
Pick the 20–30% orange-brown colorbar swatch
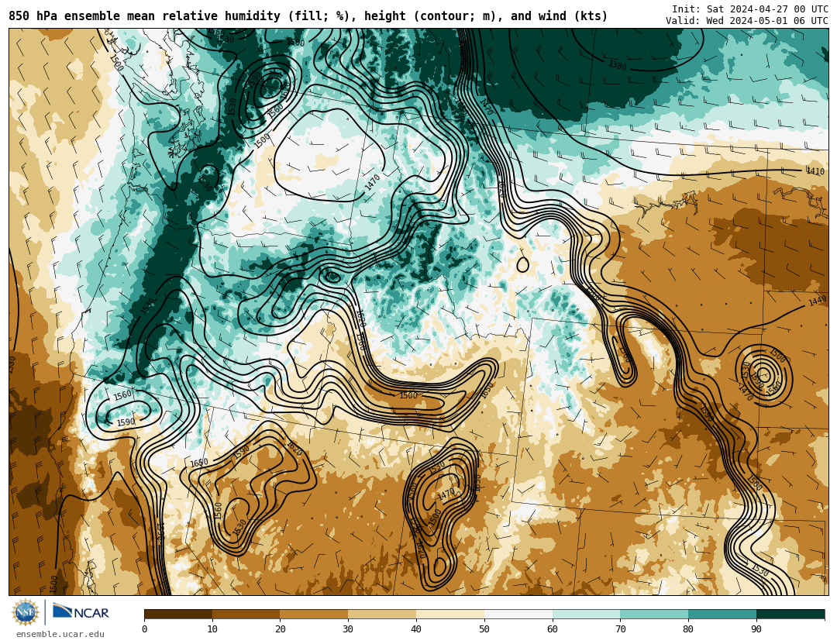pos(314,615)
